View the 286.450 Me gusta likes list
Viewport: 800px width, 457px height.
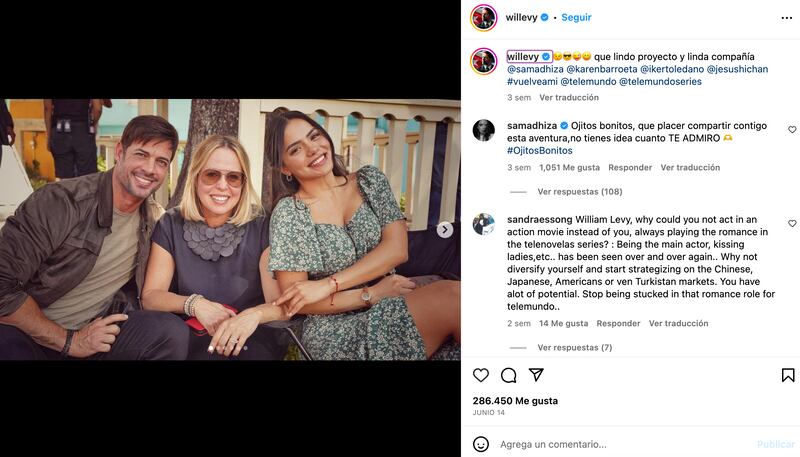[515, 401]
